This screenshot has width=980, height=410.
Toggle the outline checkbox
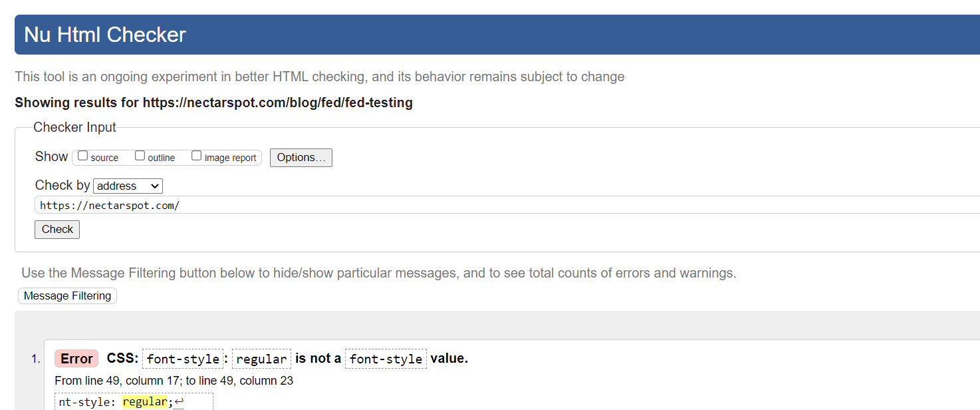pyautogui.click(x=140, y=156)
